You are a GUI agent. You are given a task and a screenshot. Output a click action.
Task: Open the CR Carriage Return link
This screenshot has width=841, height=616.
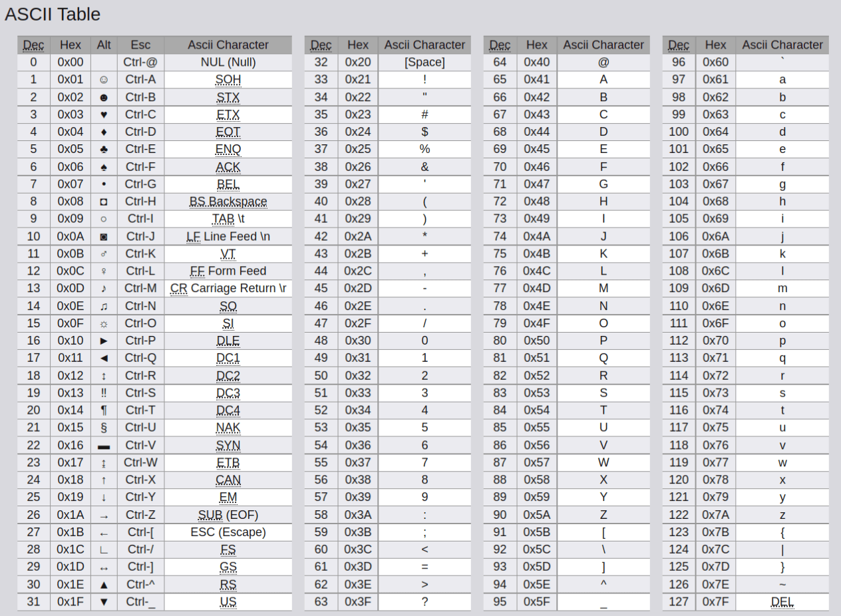(228, 288)
